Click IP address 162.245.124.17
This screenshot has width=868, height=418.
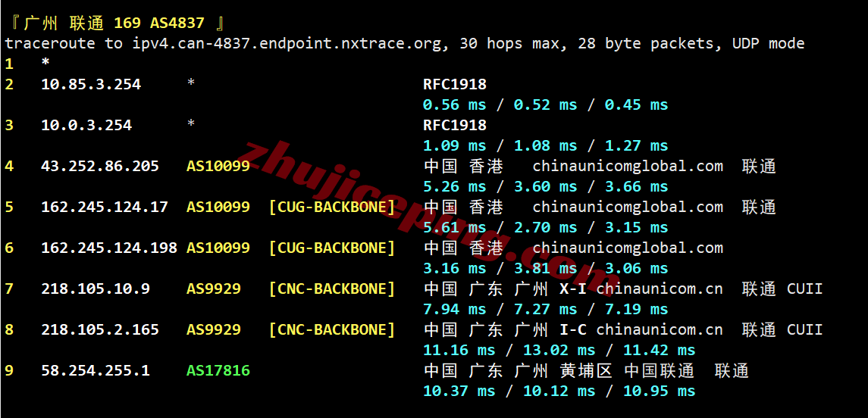(x=105, y=207)
